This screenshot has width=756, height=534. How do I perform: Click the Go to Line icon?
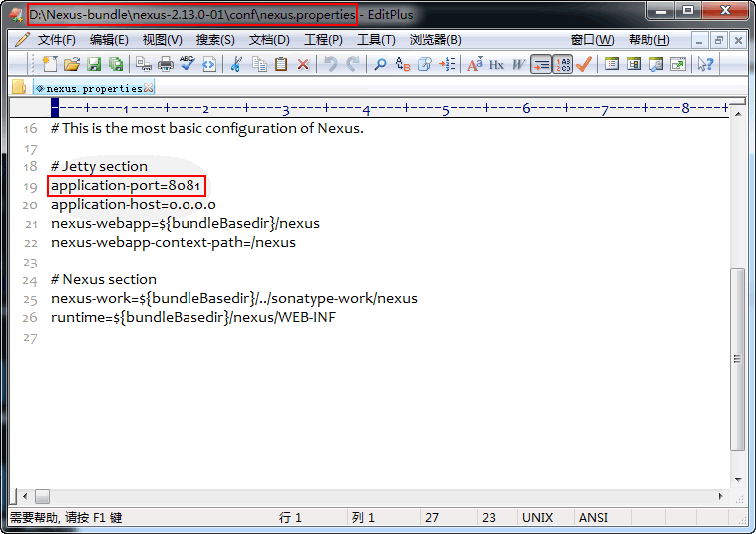(447, 64)
